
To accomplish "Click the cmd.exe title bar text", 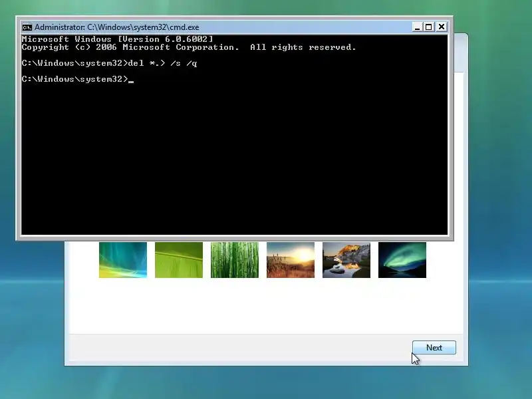I will (x=117, y=27).
